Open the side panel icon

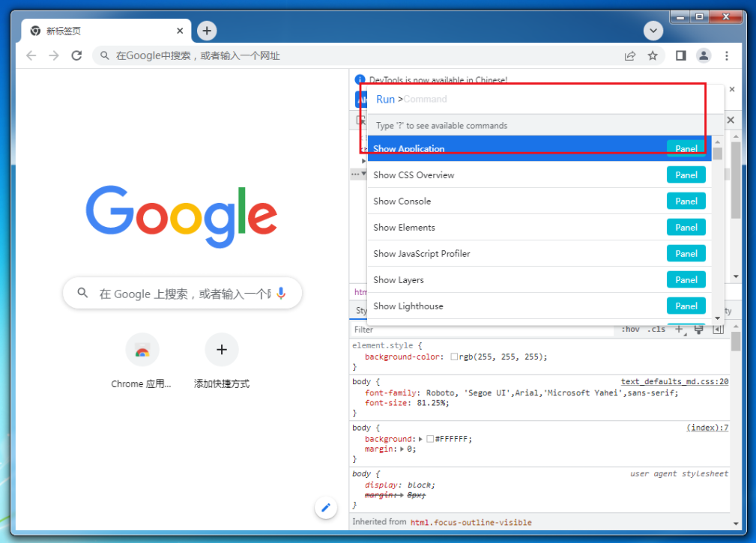pos(681,56)
